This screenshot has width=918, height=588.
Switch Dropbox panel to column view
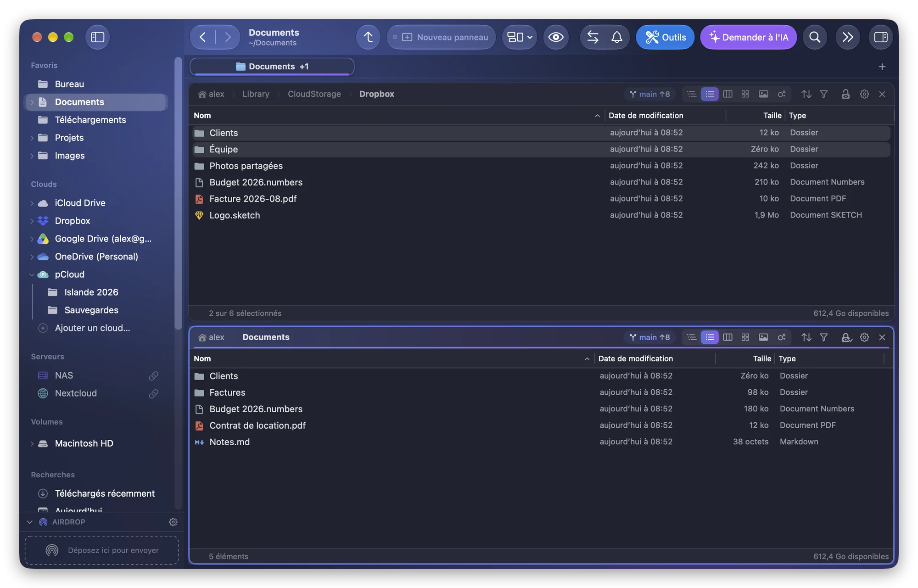coord(728,94)
